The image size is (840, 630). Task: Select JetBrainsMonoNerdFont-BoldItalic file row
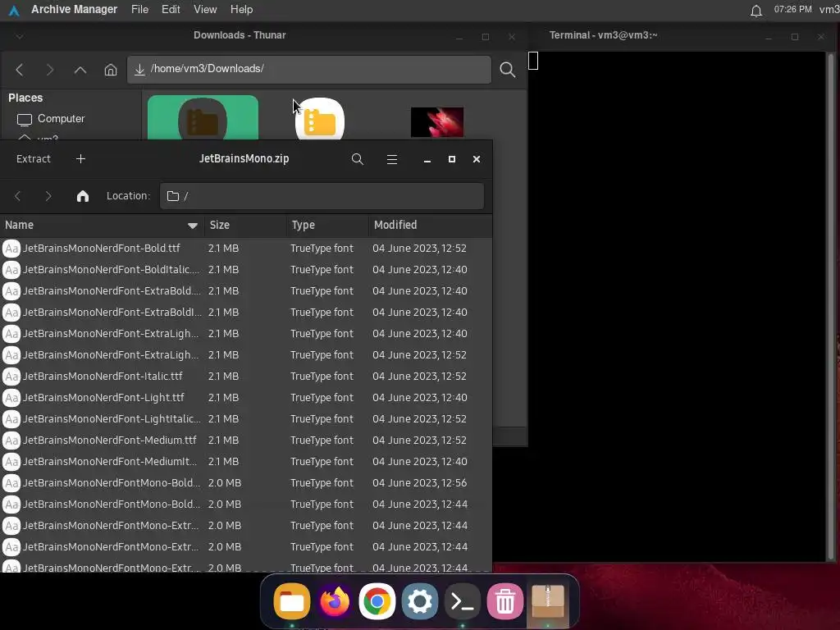click(246, 269)
